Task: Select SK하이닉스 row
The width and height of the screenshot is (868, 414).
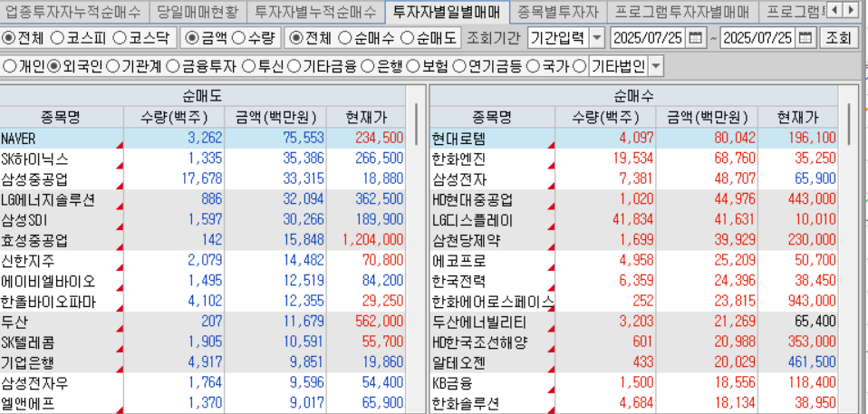Action: click(202, 159)
